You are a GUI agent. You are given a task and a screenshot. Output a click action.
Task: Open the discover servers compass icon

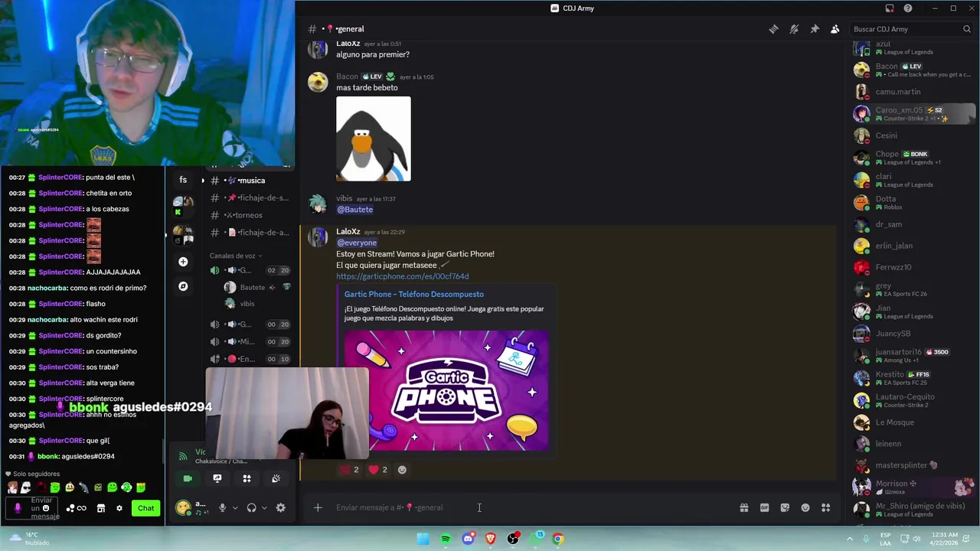183,286
